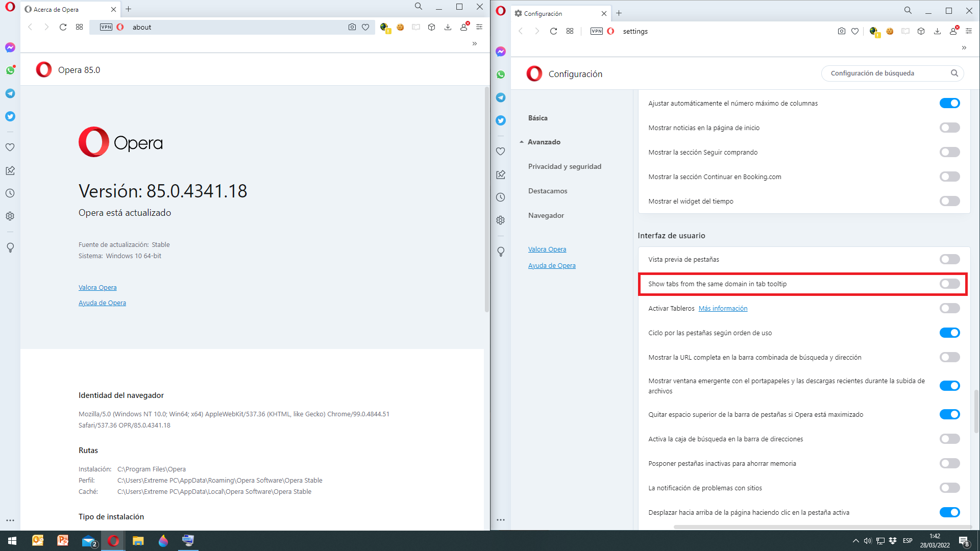
Task: Open Messenger in left window sidebar
Action: click(x=10, y=47)
